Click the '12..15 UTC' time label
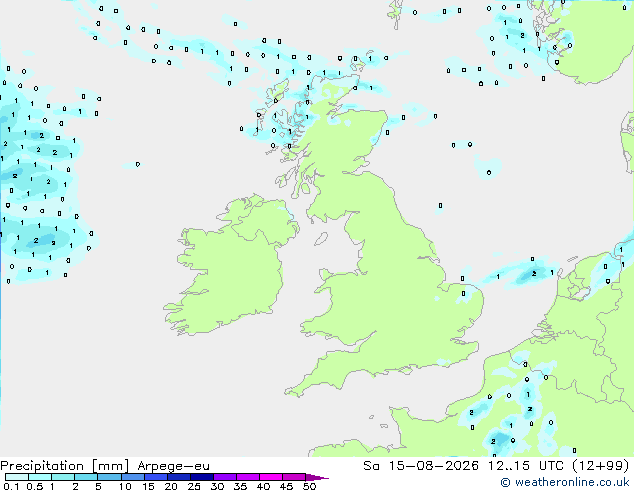 (525, 466)
